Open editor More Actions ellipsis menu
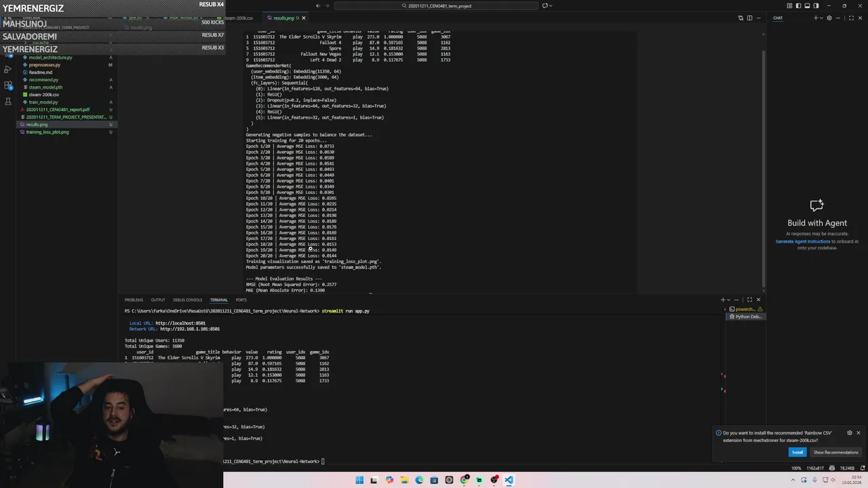This screenshot has height=488, width=868. (758, 18)
